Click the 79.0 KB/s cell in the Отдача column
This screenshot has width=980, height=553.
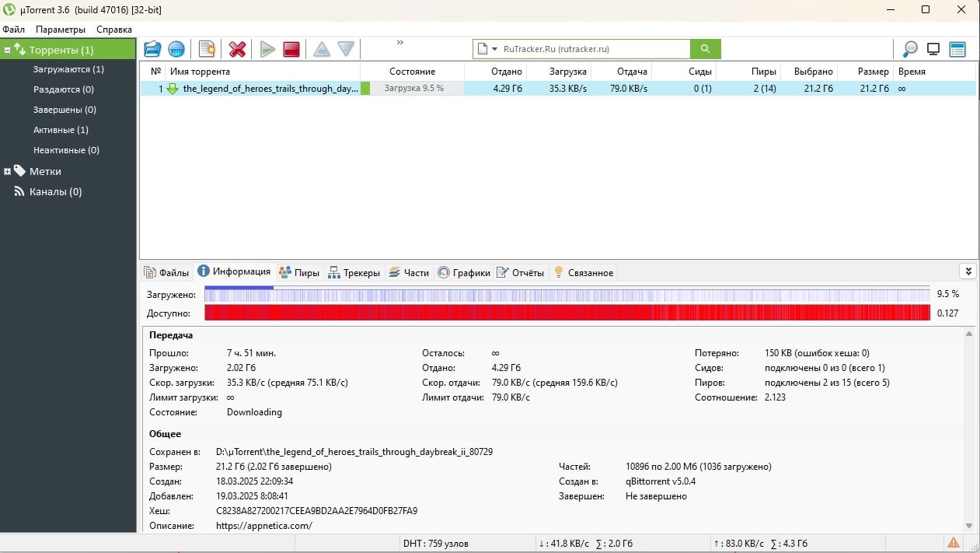pos(629,89)
